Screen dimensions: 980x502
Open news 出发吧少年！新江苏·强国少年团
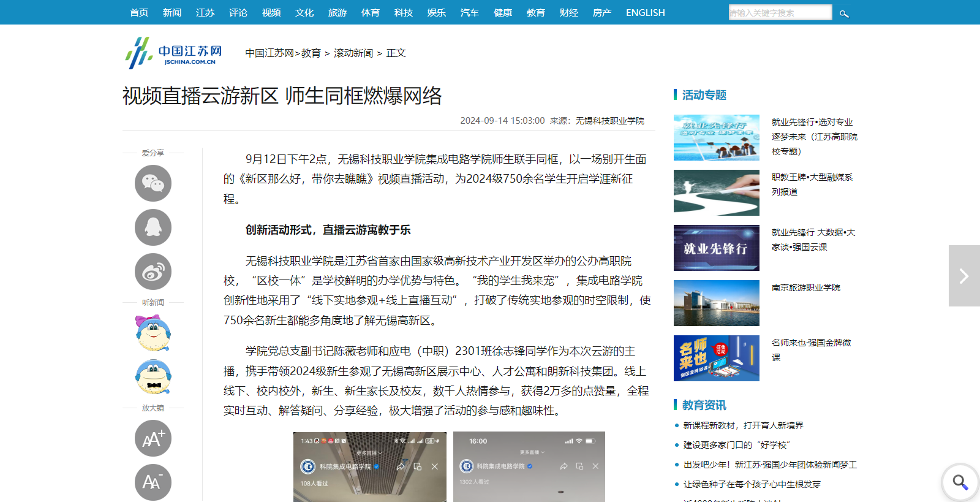[x=771, y=465]
